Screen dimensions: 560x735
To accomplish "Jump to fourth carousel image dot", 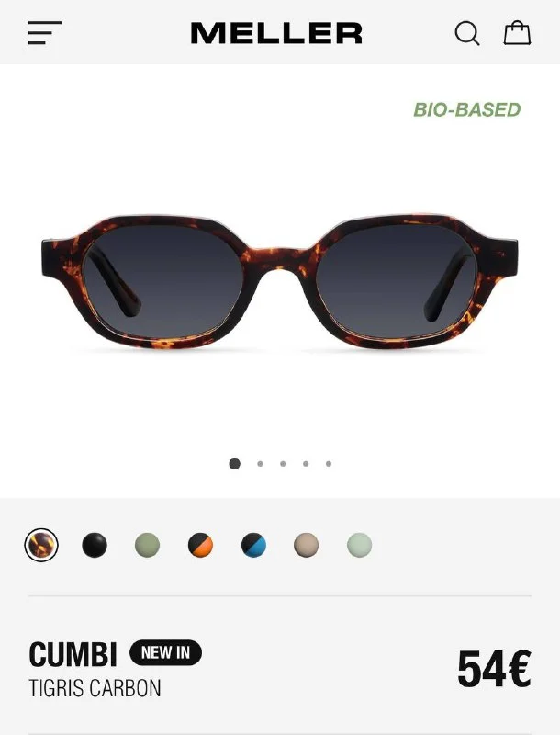I will coord(306,464).
